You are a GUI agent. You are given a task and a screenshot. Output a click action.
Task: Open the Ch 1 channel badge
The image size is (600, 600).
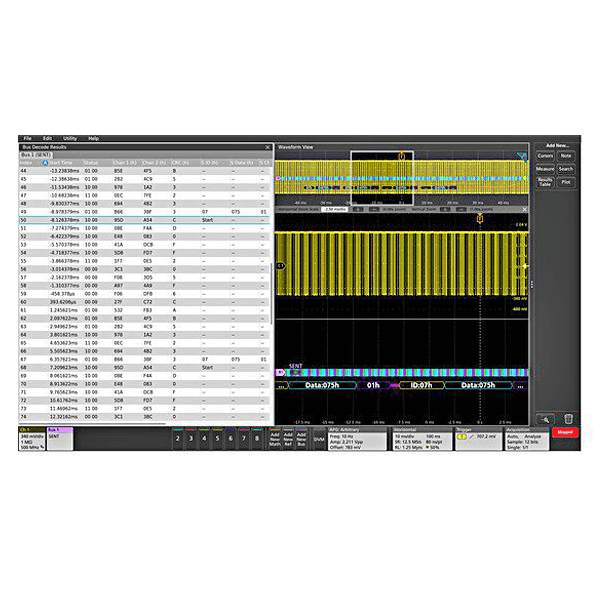(x=31, y=438)
